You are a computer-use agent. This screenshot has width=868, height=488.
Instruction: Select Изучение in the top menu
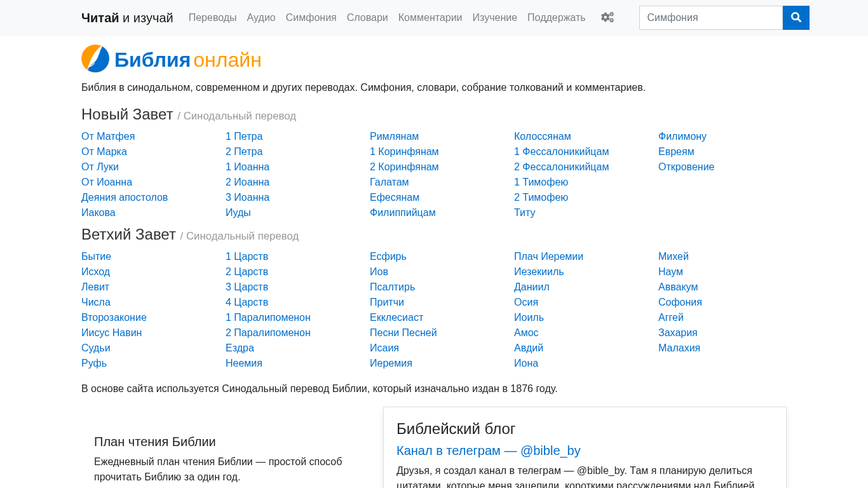click(x=495, y=18)
